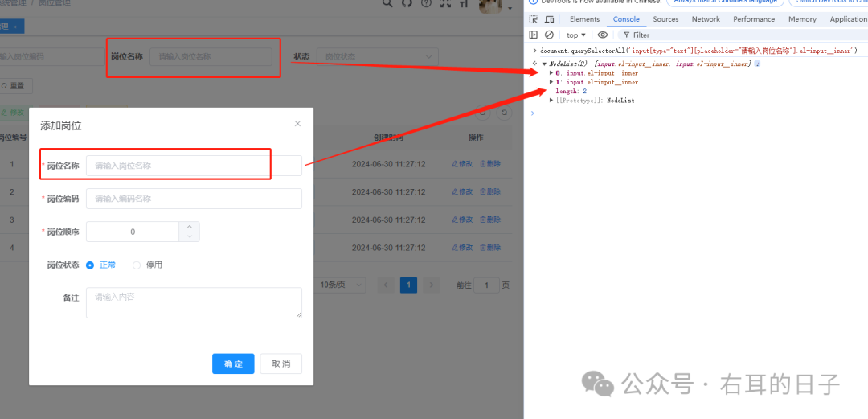Click the 前往 page jump input
This screenshot has height=419, width=868.
pyautogui.click(x=486, y=285)
